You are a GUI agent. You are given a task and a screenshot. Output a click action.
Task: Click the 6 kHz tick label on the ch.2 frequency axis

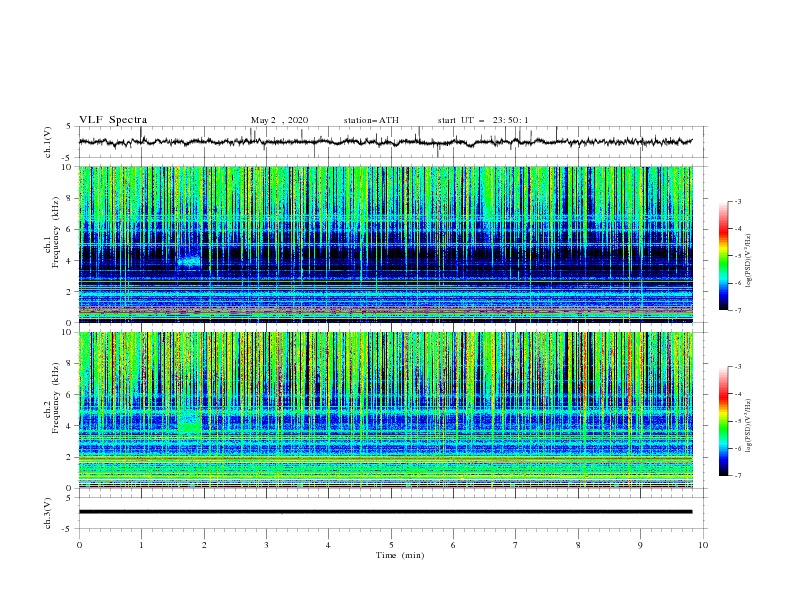click(70, 394)
